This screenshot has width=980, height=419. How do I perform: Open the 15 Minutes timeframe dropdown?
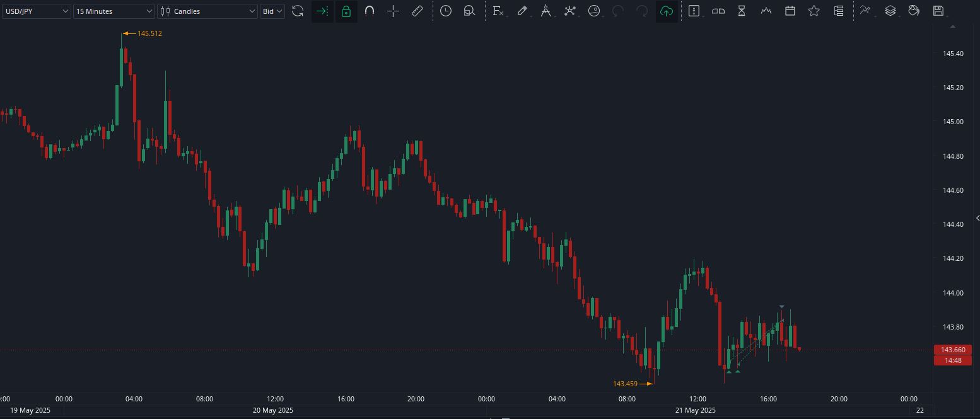pyautogui.click(x=114, y=11)
